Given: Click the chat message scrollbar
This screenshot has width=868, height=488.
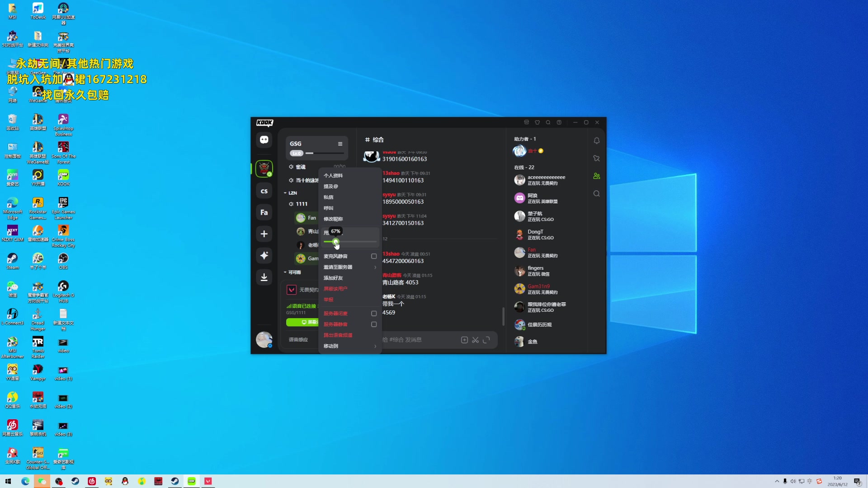Looking at the screenshot, I should (503, 316).
